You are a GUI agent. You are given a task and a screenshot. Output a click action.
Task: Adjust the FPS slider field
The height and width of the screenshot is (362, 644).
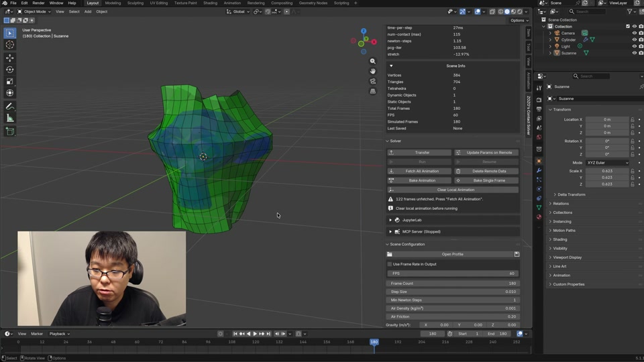453,274
